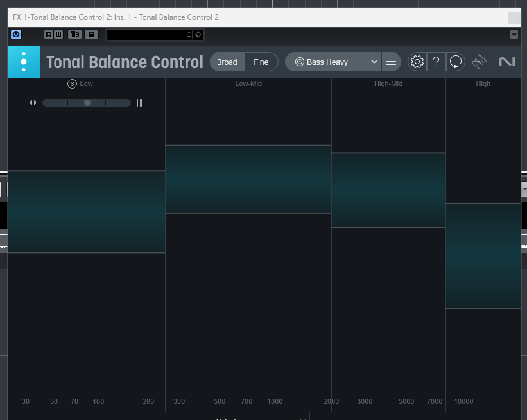
Task: Click the 1000 frequency label
Action: pyautogui.click(x=275, y=401)
